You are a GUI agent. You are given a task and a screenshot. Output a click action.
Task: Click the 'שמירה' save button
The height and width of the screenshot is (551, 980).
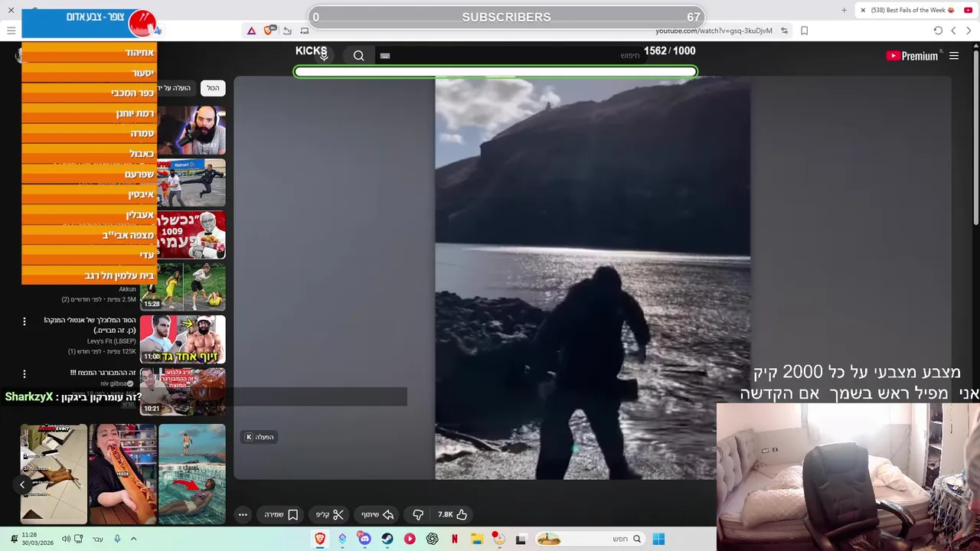tap(281, 514)
